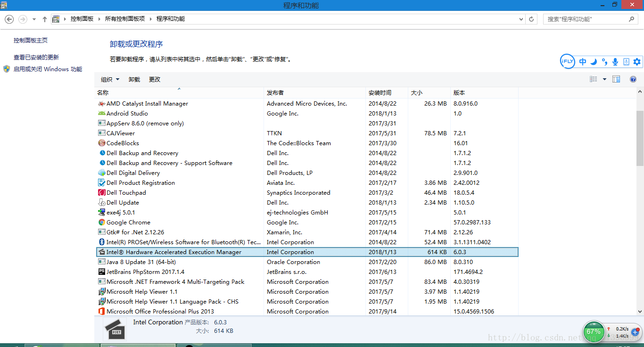Viewport: 644px width, 347px height.
Task: Click the refresh button in address bar
Action: tap(532, 19)
